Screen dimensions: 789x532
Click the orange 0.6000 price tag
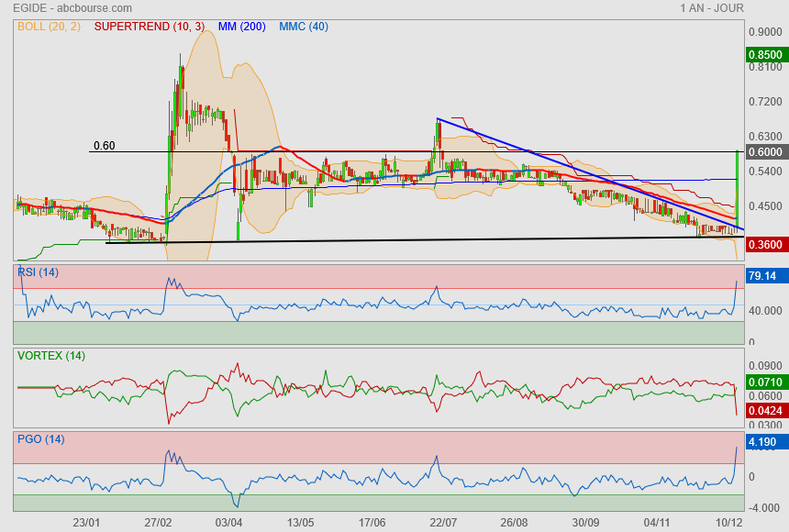(x=764, y=151)
